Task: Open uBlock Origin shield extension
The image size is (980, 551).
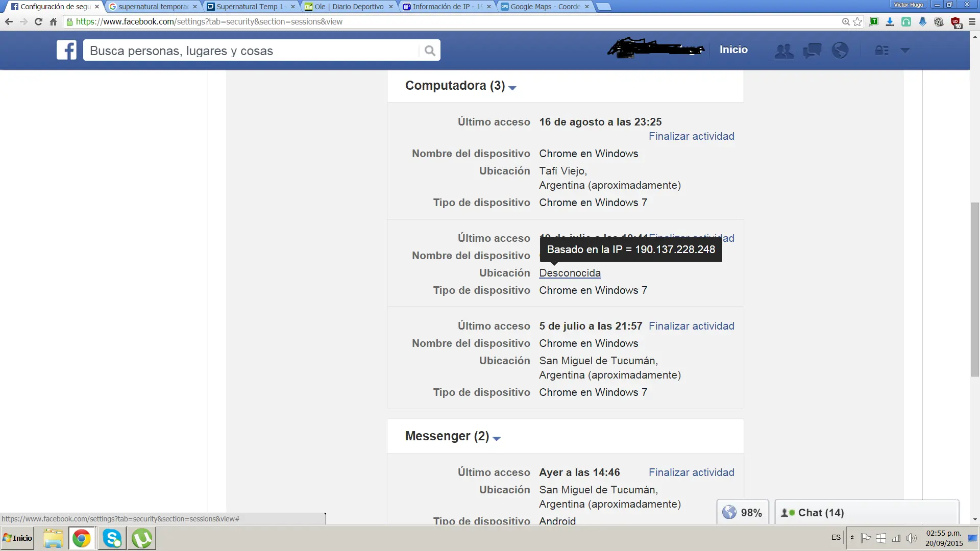Action: click(955, 22)
